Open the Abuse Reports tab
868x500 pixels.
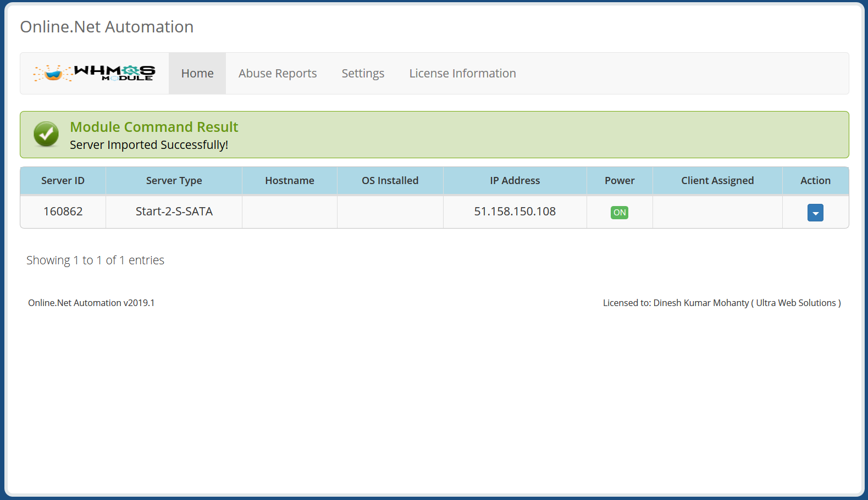coord(278,73)
